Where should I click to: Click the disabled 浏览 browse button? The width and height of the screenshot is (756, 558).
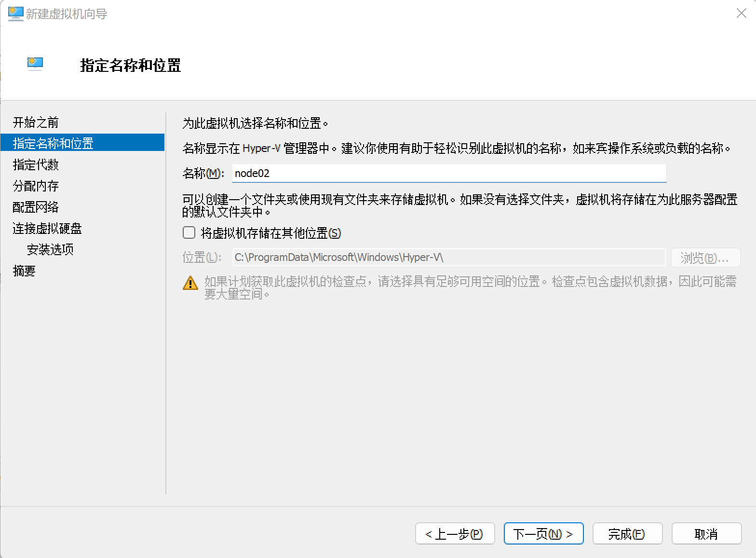tap(705, 258)
